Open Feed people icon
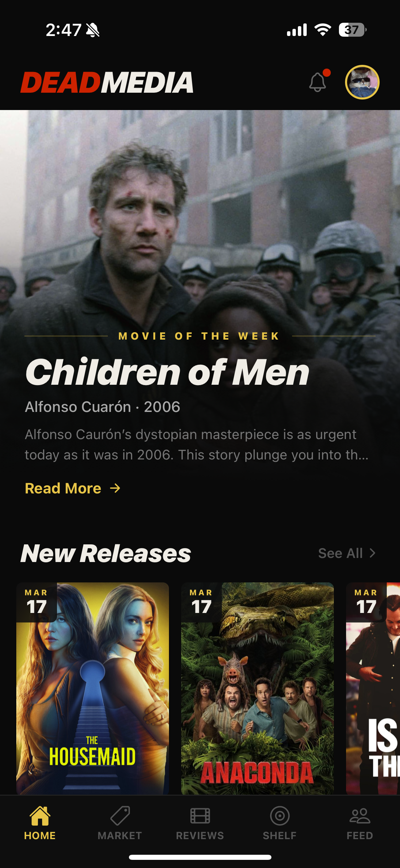This screenshot has width=400, height=868. 360,816
